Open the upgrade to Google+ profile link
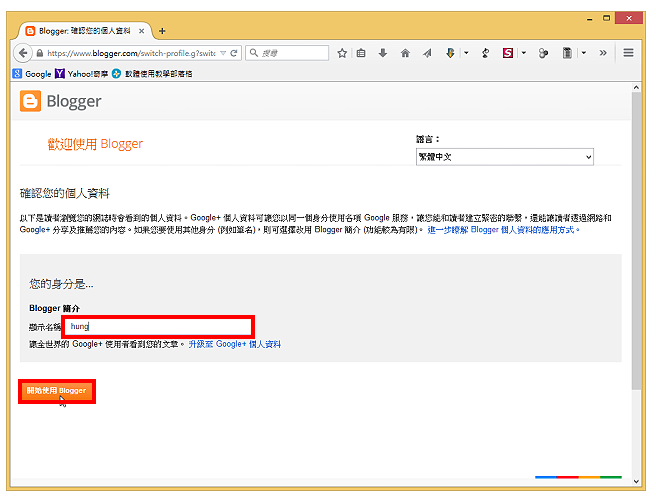Screen dimensions: 656x497 pyautogui.click(x=234, y=344)
